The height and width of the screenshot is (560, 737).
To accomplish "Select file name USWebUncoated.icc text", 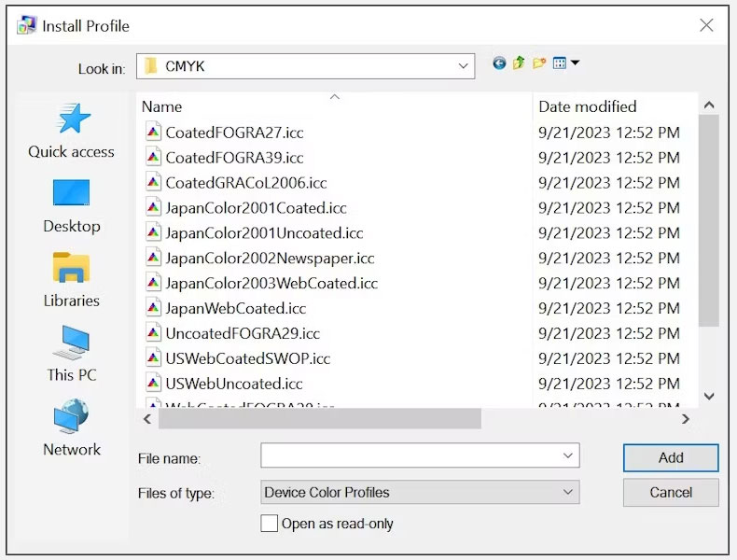I will point(234,384).
